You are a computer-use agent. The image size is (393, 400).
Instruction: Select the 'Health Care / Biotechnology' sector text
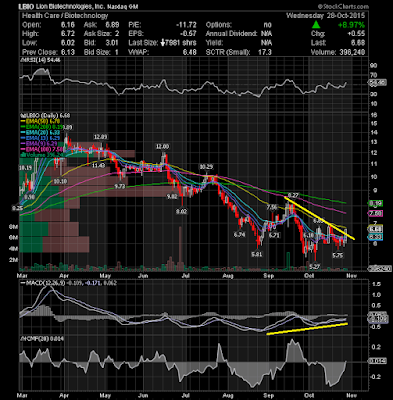pos(65,16)
